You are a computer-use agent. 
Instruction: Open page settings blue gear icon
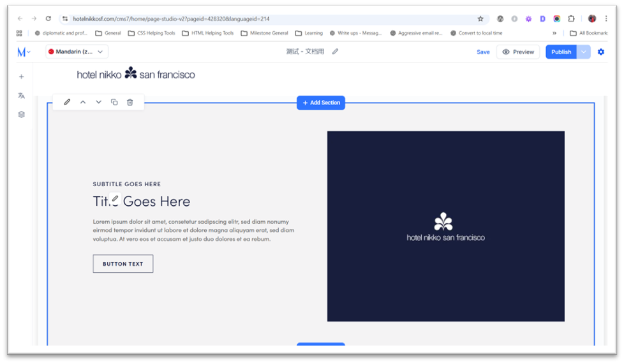coord(601,52)
